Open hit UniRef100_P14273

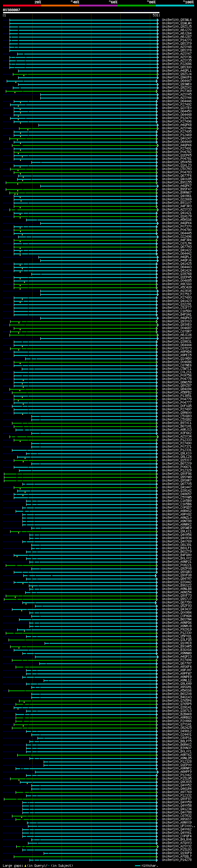tap(177, 40)
